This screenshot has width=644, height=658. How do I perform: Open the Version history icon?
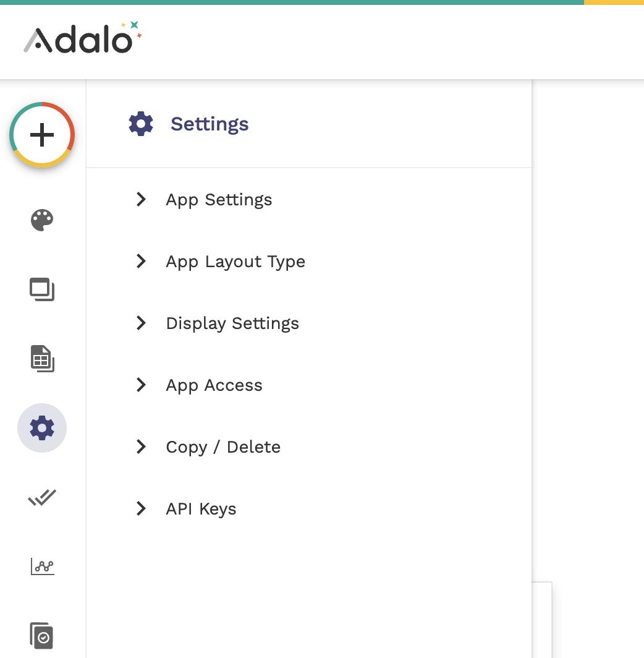click(42, 635)
